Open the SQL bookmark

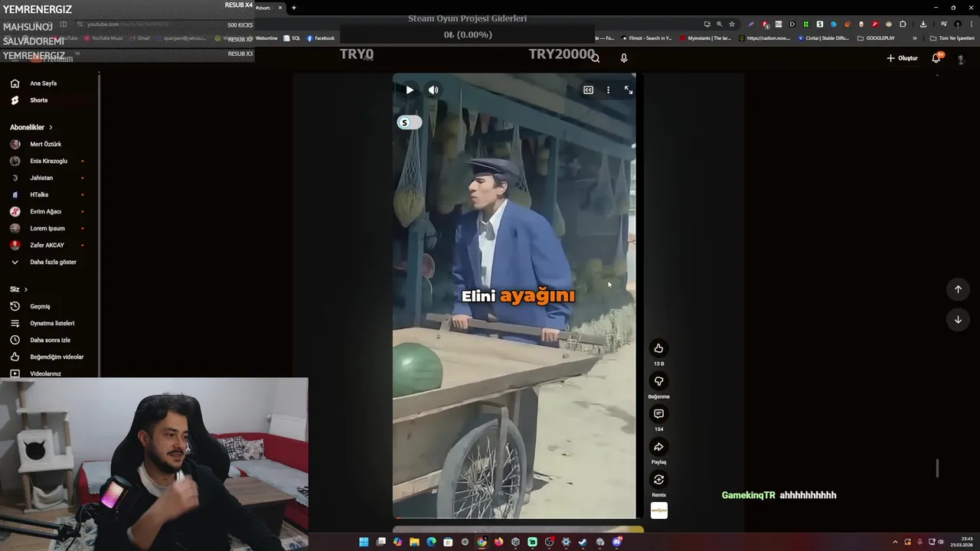tap(292, 38)
